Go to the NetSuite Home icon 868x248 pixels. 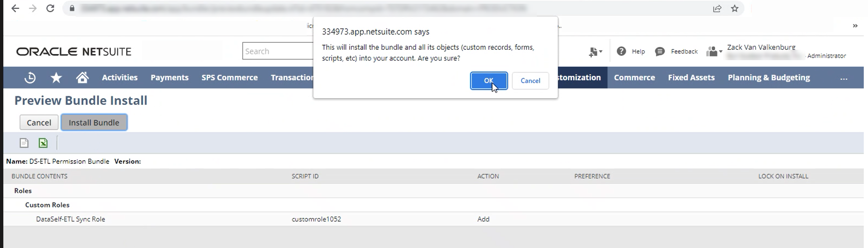tap(82, 78)
